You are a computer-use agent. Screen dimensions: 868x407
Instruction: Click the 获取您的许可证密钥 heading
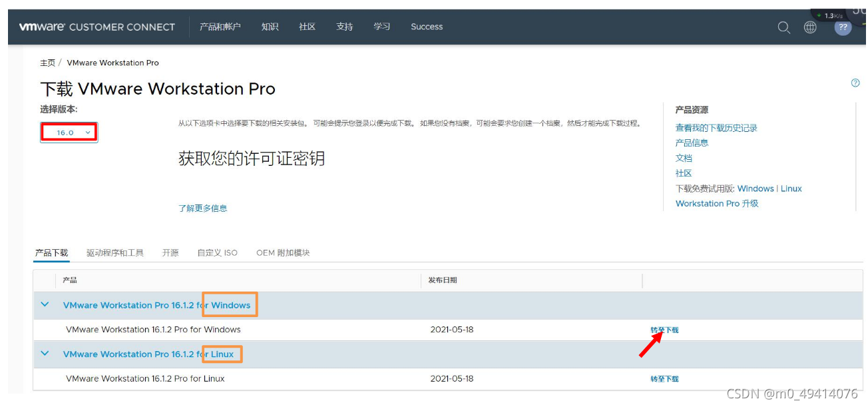click(252, 159)
